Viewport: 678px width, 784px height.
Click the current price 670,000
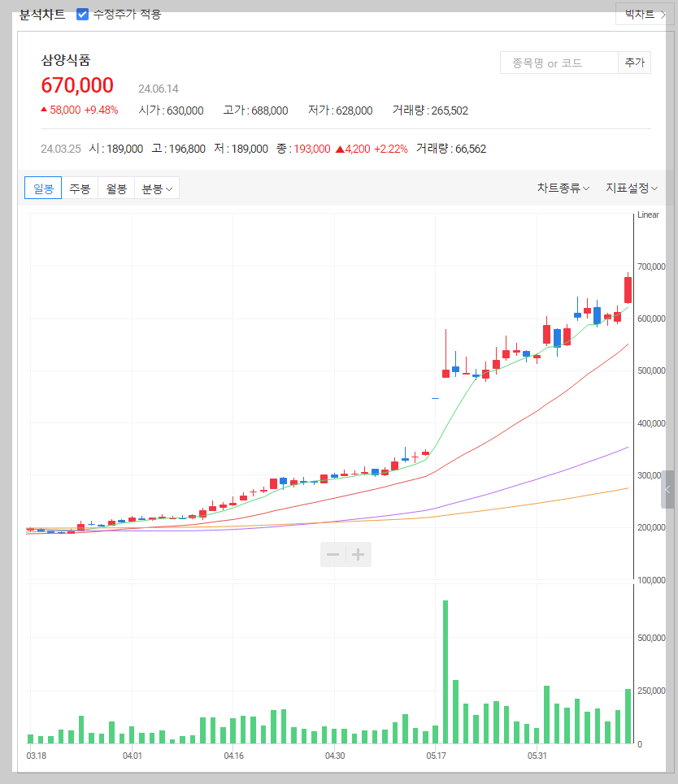pyautogui.click(x=77, y=85)
